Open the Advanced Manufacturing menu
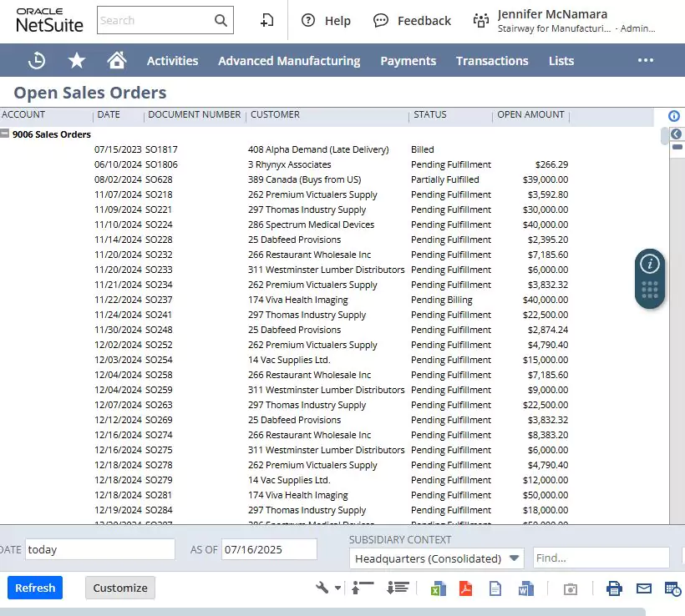The image size is (685, 616). (x=288, y=60)
